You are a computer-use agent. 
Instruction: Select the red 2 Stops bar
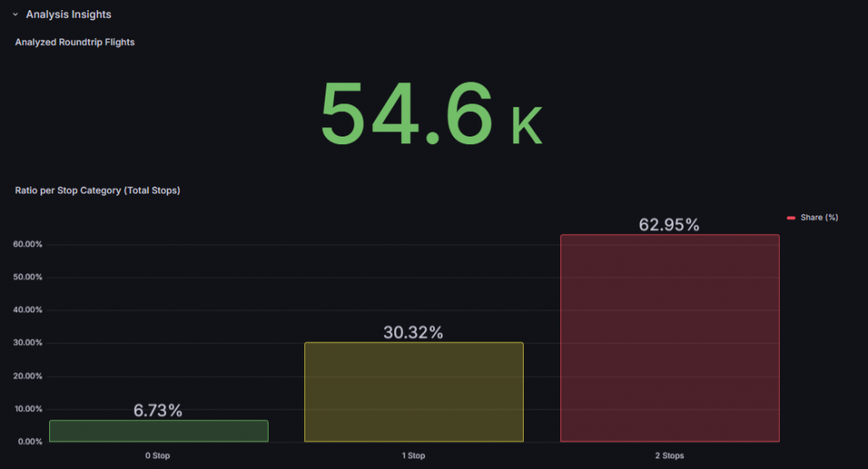click(670, 338)
